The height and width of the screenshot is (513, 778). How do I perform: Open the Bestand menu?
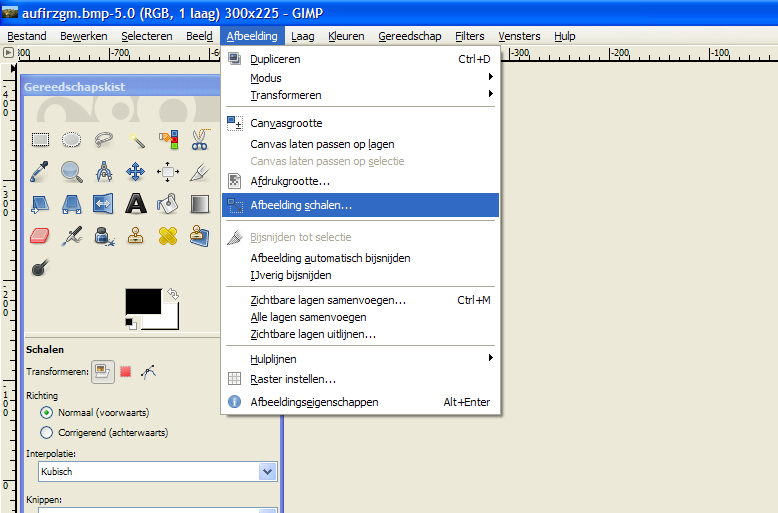27,36
